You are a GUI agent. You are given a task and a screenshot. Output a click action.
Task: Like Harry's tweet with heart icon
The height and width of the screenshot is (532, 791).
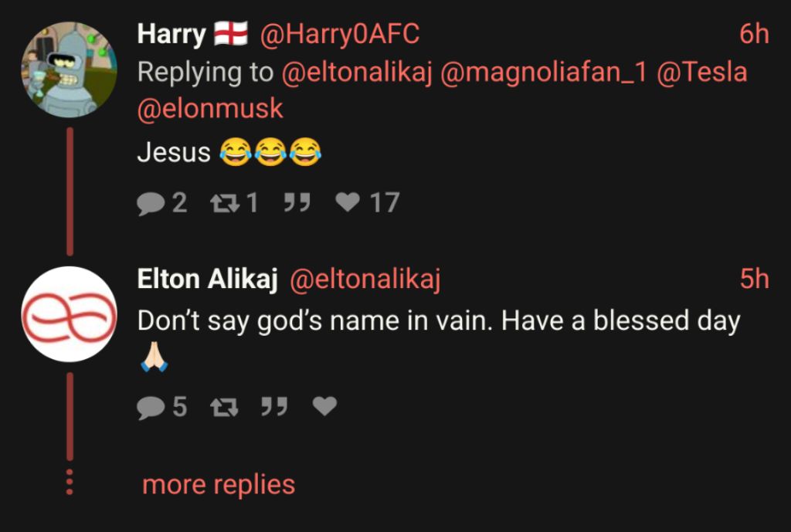point(348,203)
